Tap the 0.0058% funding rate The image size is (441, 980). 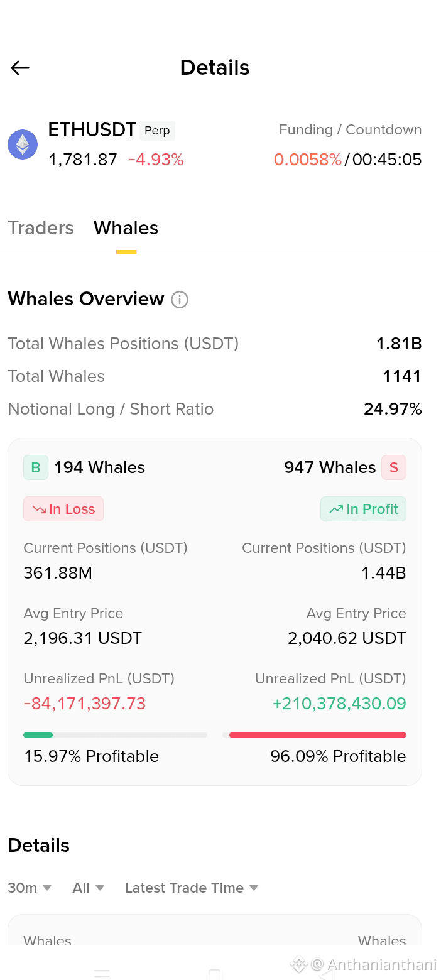(308, 160)
